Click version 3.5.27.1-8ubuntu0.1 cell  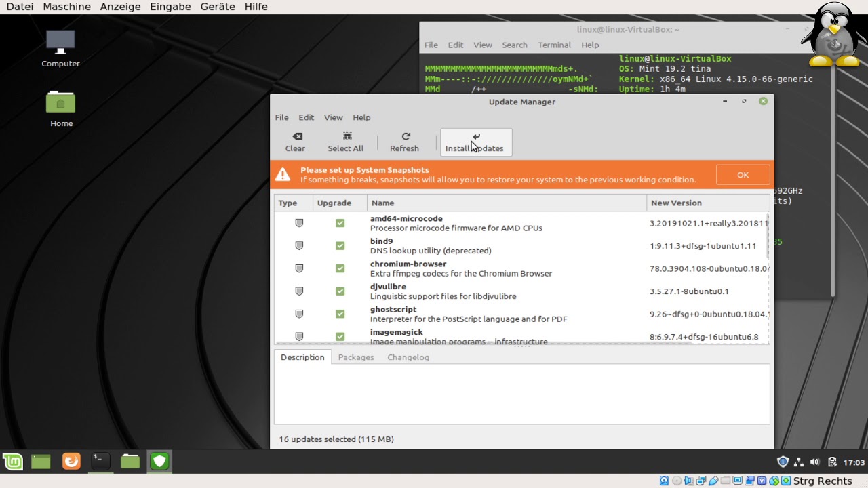click(x=689, y=291)
